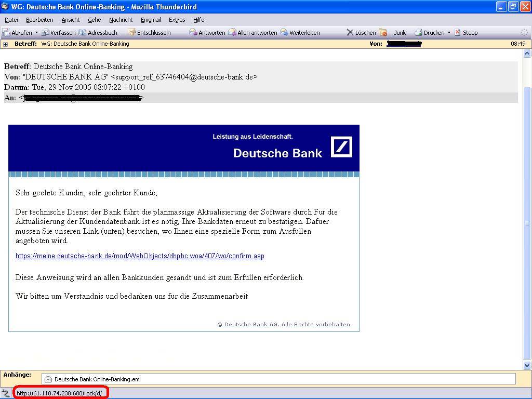Click the 'Leistung aus Leidenschaft.' slogan
This screenshot has height=399, width=532.
253,137
